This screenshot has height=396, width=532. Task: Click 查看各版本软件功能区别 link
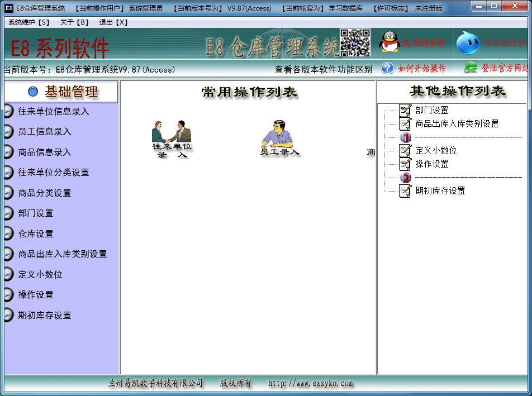324,69
